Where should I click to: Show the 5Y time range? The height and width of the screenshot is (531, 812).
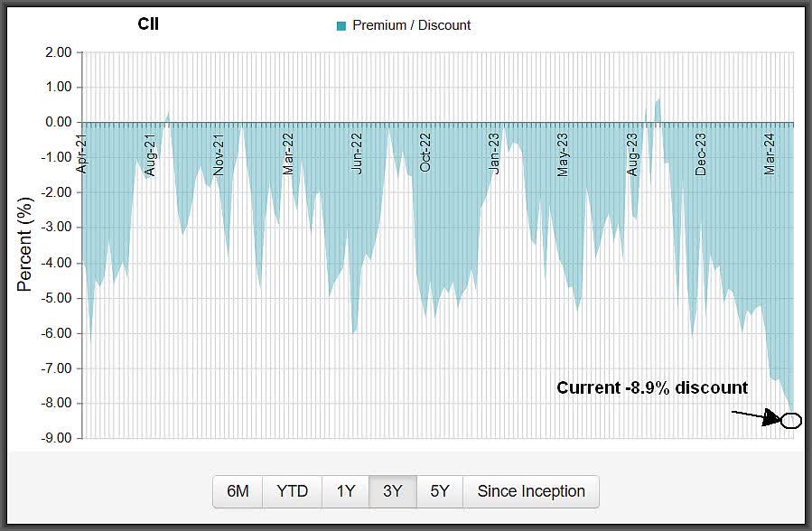[440, 491]
